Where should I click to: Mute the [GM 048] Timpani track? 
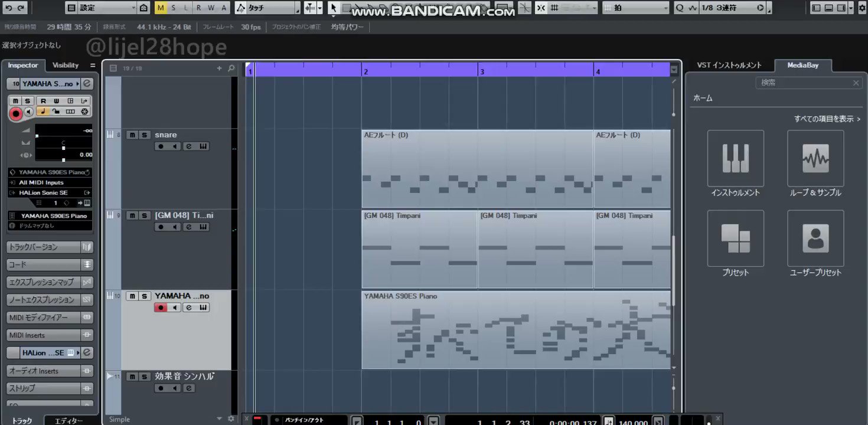coord(132,215)
